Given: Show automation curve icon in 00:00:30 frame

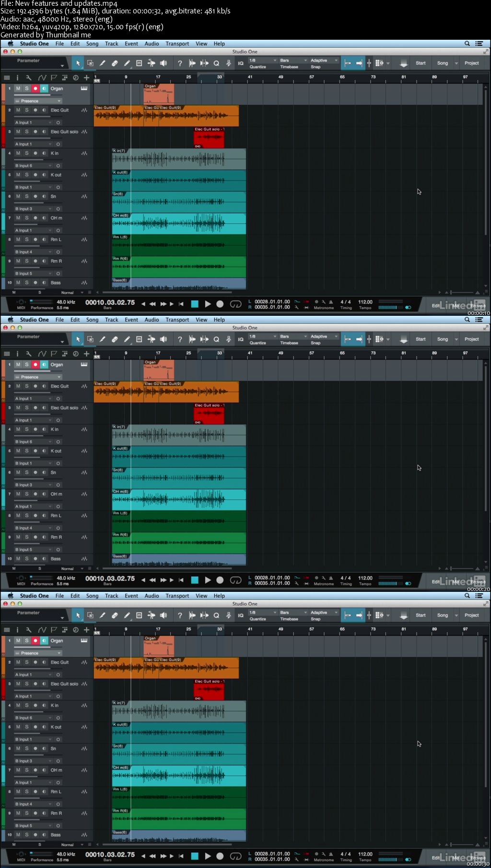Looking at the screenshot, I should (42, 630).
